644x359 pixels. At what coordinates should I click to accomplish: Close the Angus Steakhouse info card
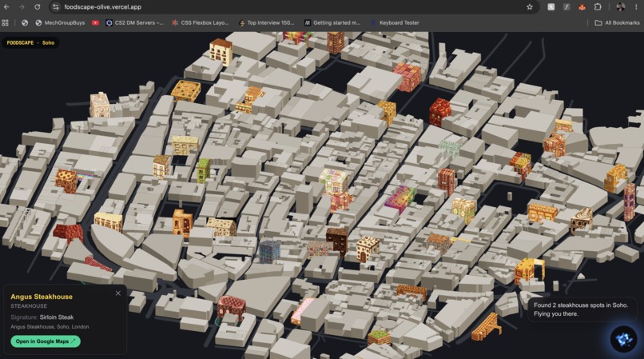click(118, 293)
